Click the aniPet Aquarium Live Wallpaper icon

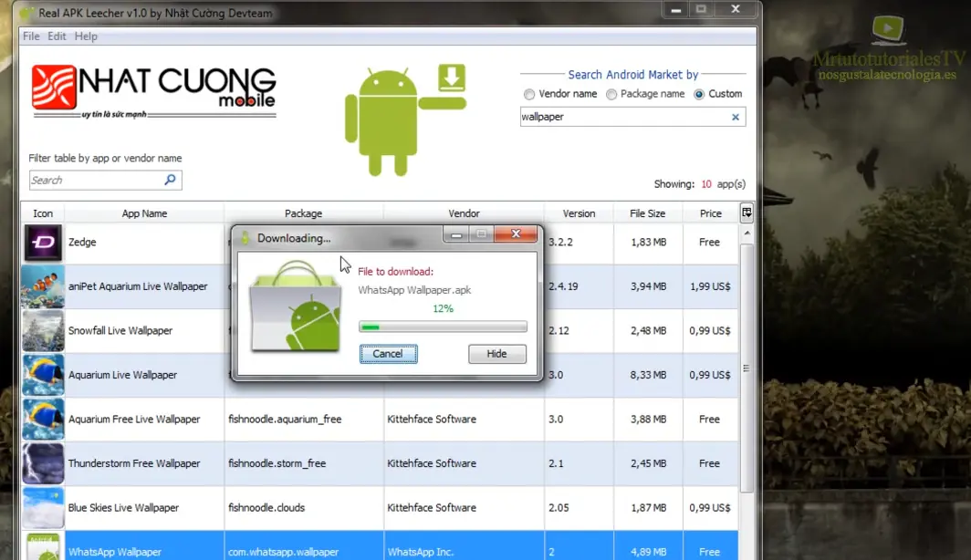click(43, 286)
